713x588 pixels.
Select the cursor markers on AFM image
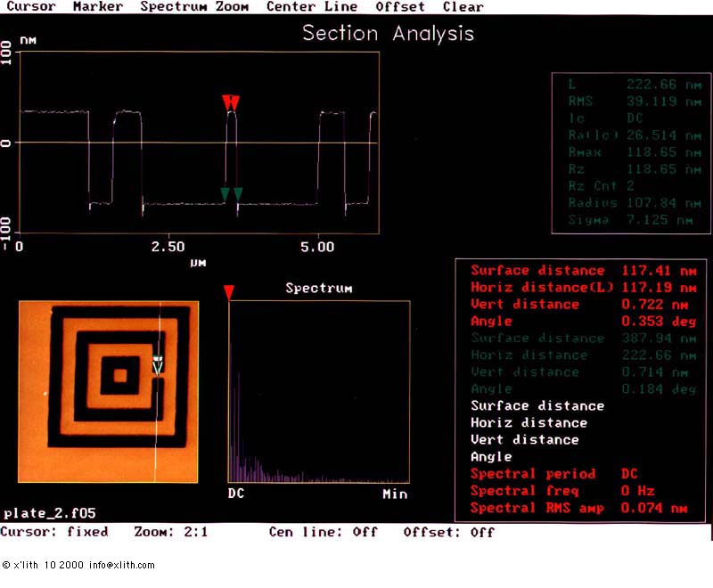pos(158,365)
